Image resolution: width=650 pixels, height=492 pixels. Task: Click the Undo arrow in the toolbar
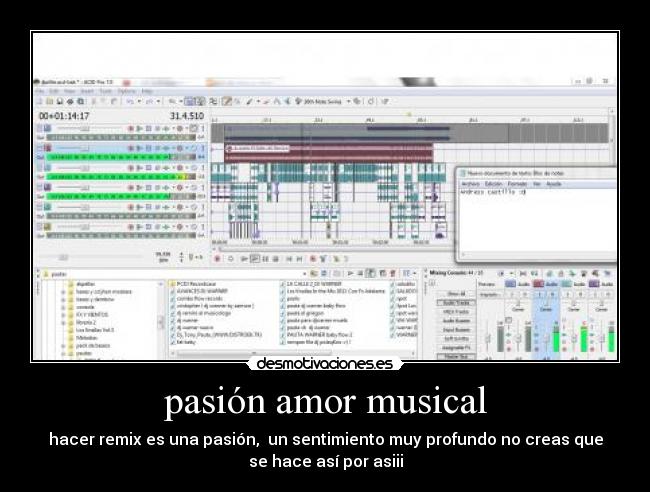click(130, 101)
